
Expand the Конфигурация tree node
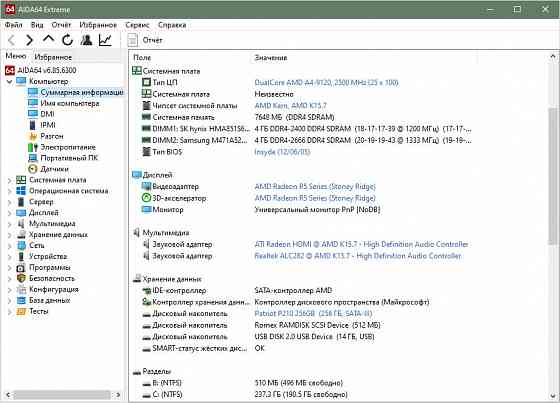click(10, 290)
